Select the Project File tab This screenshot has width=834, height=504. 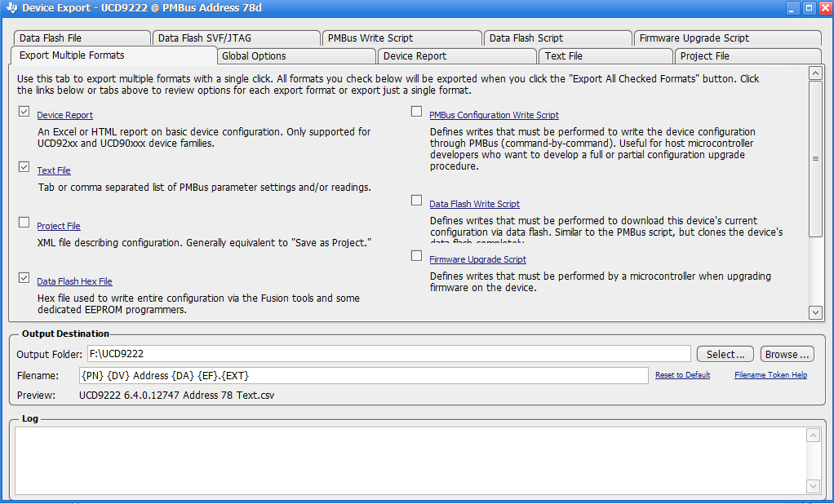[x=747, y=55]
